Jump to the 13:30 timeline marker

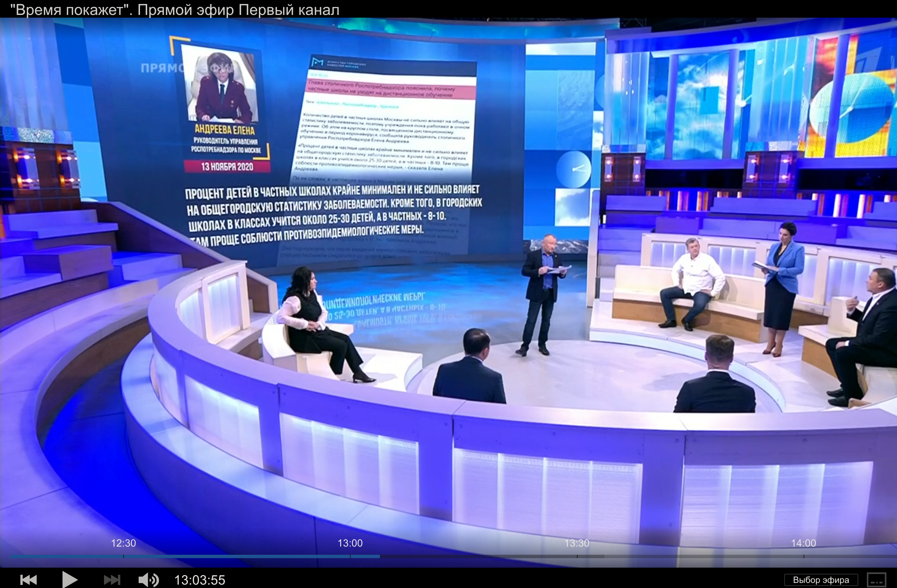pyautogui.click(x=577, y=543)
